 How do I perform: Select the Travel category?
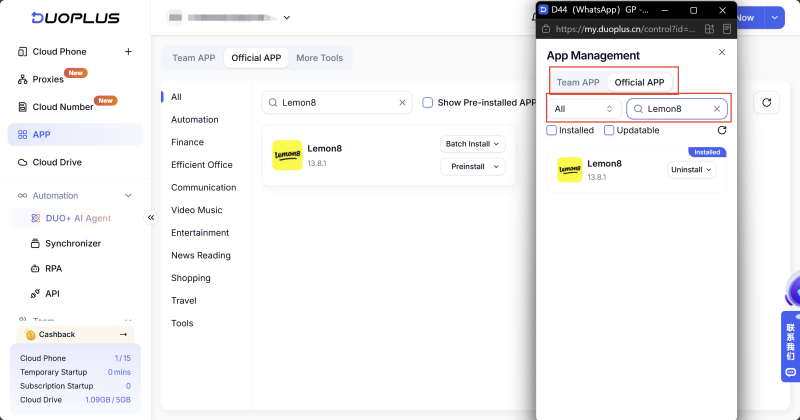184,301
